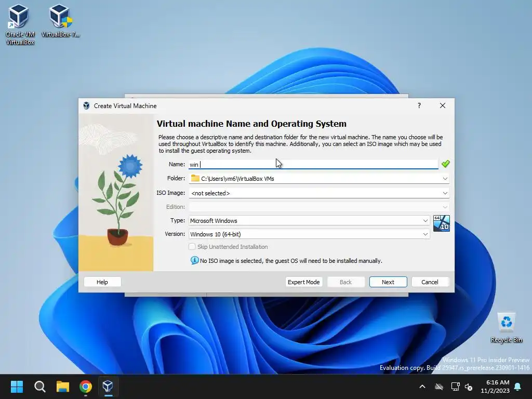Viewport: 532px width, 399px height.
Task: Show hidden system tray icons
Action: (x=422, y=387)
